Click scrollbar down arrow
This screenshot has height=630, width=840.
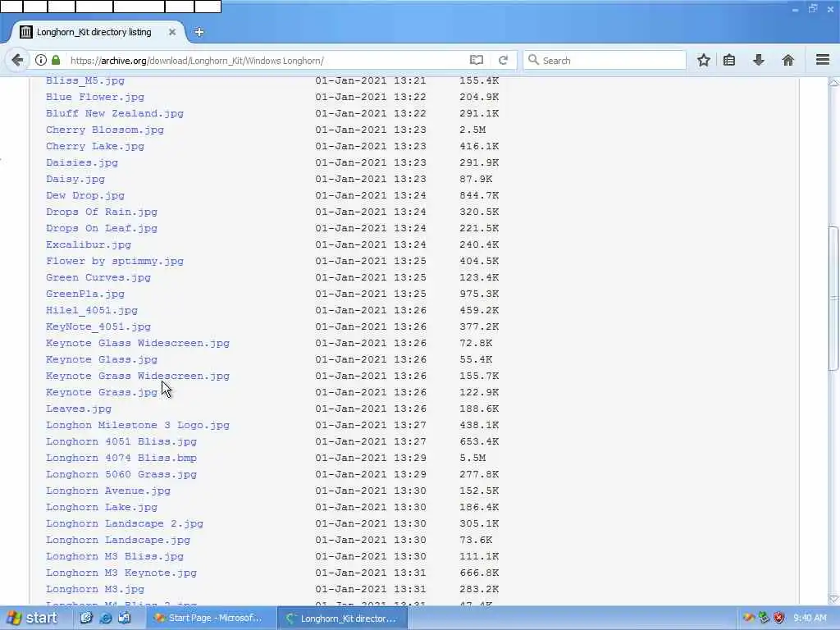(833, 599)
